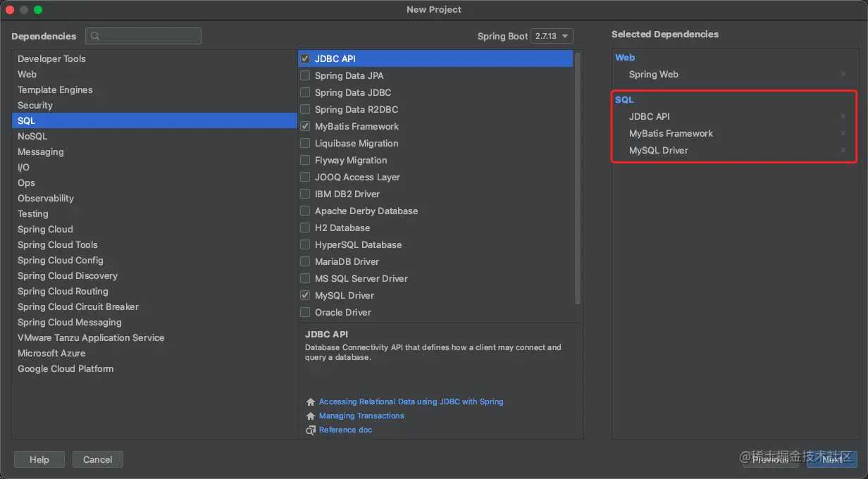
Task: Uncheck the JDBC API checkbox
Action: (305, 58)
